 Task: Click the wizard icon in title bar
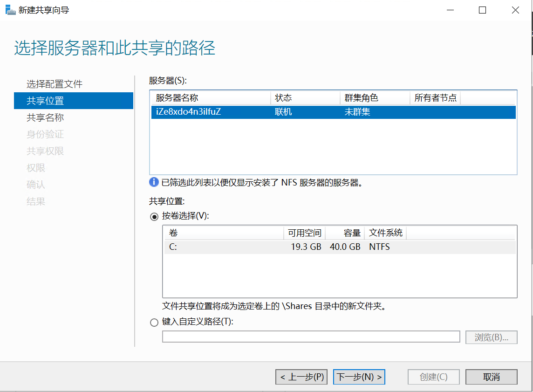point(10,10)
